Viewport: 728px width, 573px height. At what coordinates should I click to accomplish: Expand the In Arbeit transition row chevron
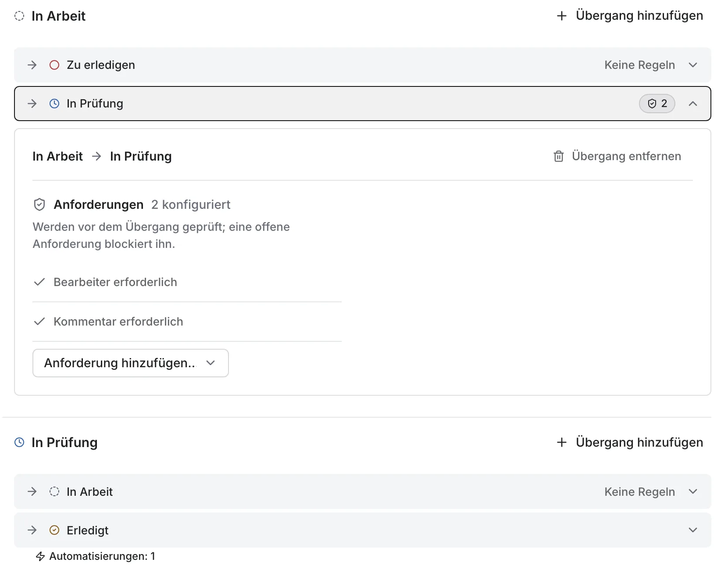(693, 491)
